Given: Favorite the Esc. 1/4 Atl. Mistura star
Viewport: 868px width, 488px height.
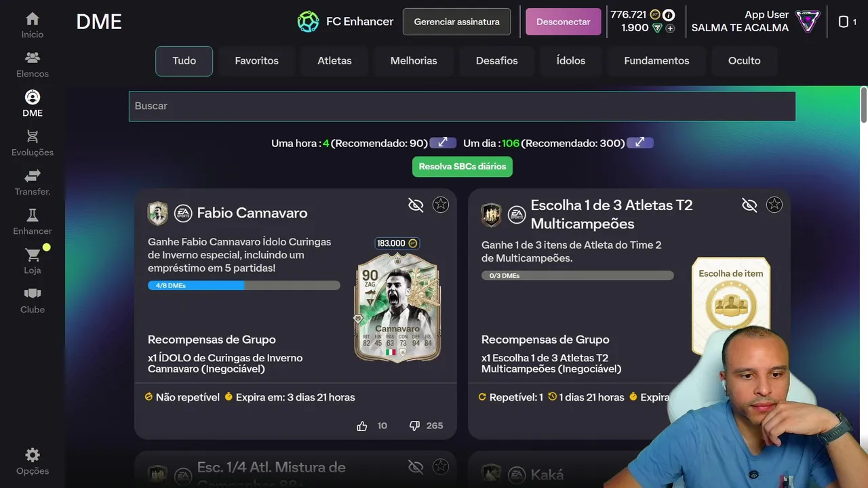Looking at the screenshot, I should click(x=441, y=466).
